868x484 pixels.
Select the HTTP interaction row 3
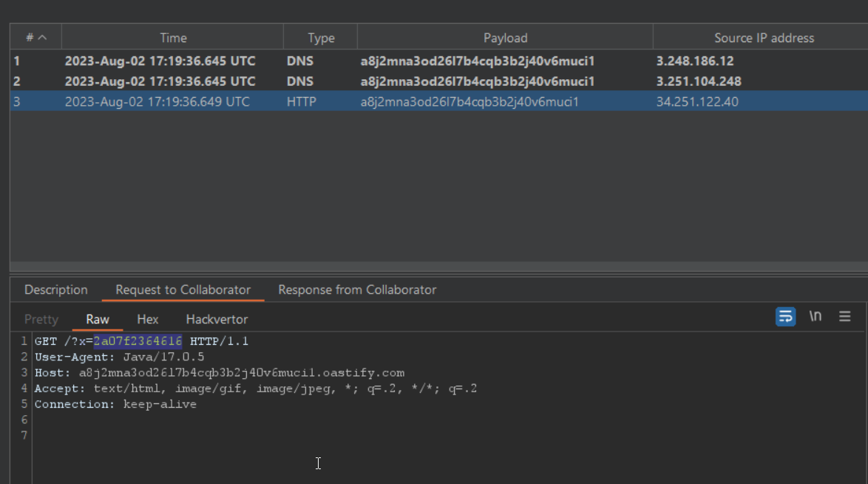(439, 101)
